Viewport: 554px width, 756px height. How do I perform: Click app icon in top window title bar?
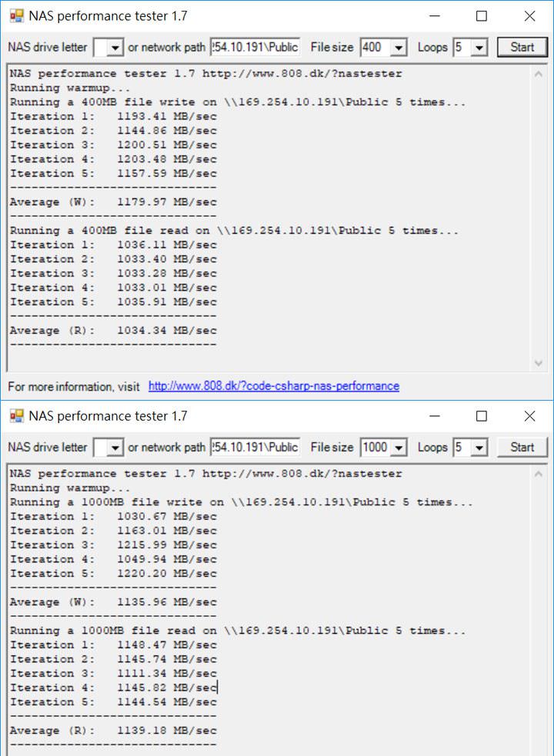[x=16, y=16]
